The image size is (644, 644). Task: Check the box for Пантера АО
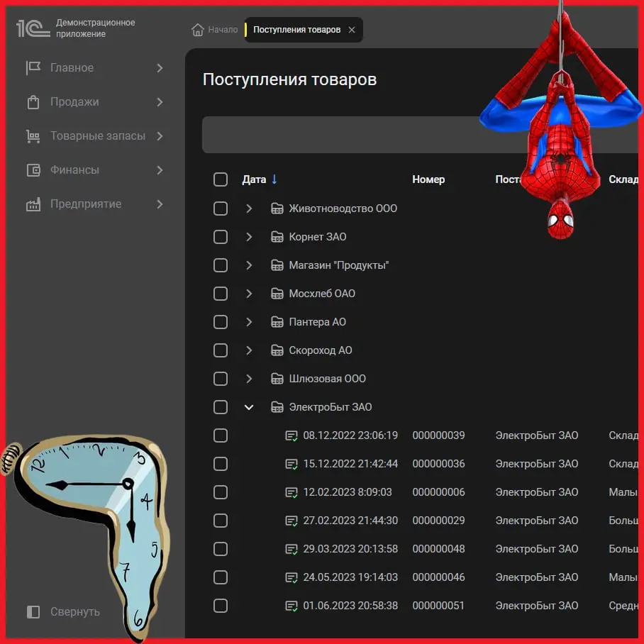pyautogui.click(x=221, y=322)
